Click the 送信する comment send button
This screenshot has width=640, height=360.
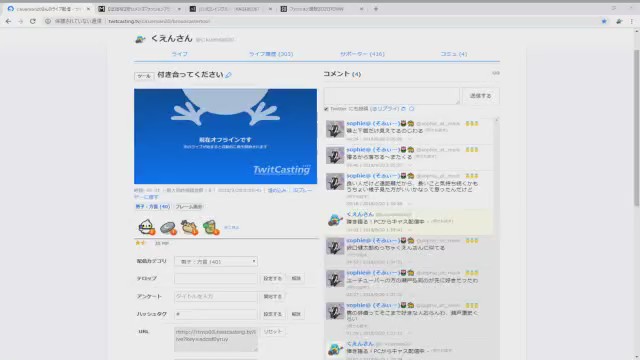[480, 96]
